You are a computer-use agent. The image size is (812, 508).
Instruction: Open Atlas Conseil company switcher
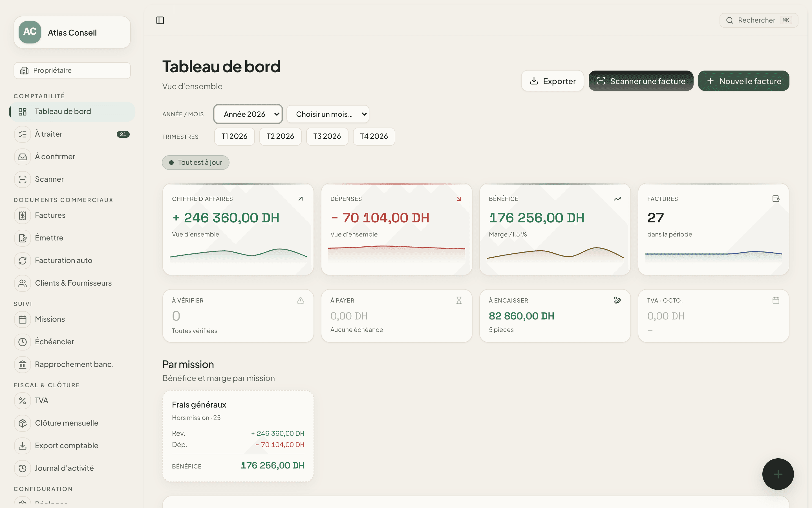point(72,32)
